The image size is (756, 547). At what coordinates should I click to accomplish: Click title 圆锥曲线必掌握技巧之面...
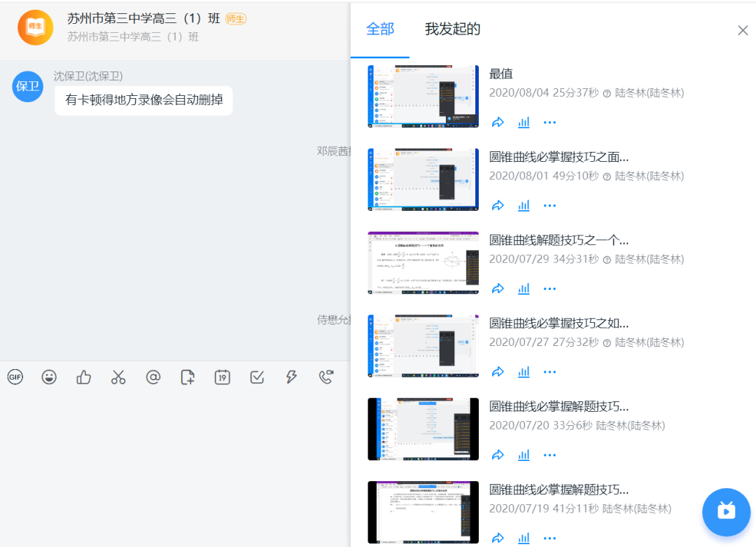click(559, 157)
